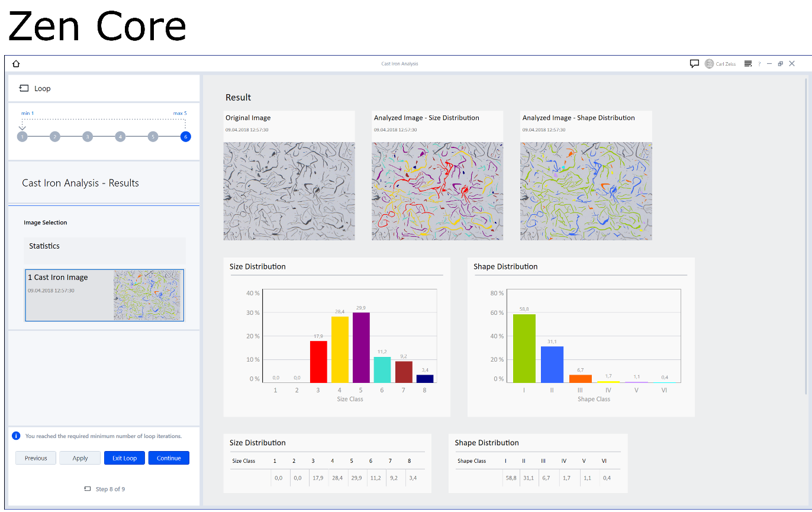Viewport: 812px width, 512px height.
Task: Select loop step 5 marker
Action: click(153, 137)
